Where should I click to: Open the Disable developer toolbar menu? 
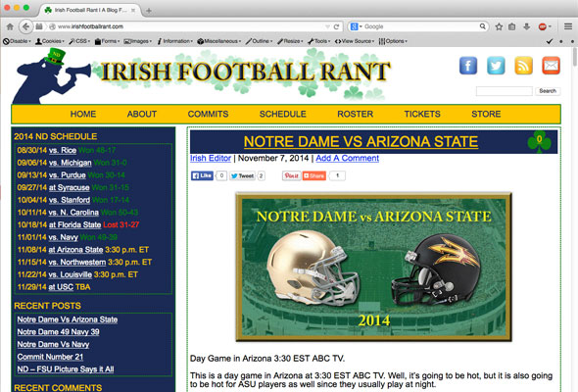coord(17,41)
